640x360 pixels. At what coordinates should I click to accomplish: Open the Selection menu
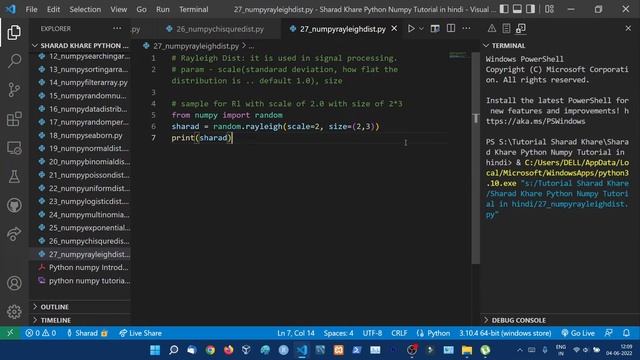click(x=85, y=9)
